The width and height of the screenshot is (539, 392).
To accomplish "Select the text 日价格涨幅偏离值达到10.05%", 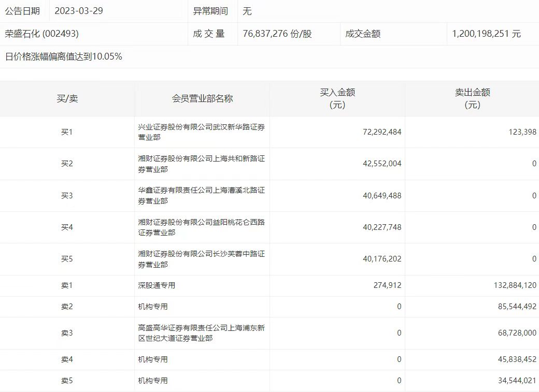I will (64, 56).
